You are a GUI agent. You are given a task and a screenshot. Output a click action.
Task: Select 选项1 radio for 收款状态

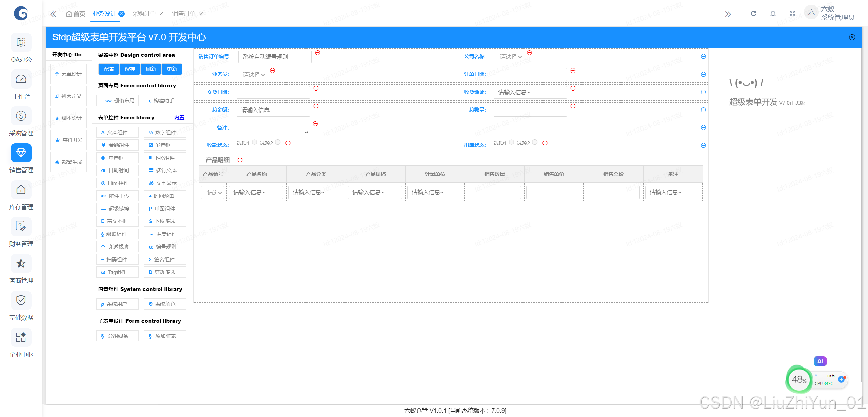pyautogui.click(x=255, y=142)
